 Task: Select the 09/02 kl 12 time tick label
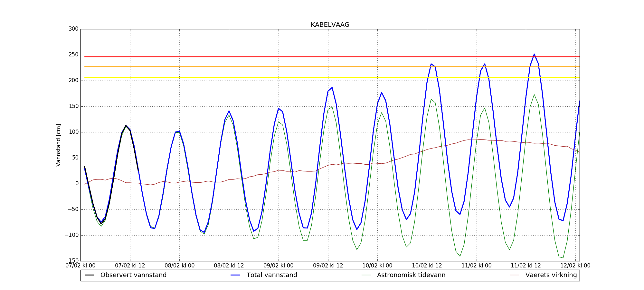tap(328, 266)
